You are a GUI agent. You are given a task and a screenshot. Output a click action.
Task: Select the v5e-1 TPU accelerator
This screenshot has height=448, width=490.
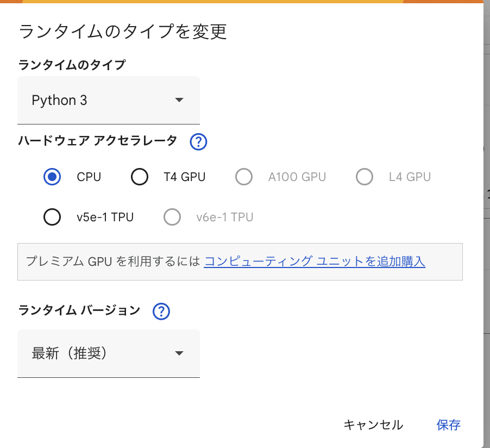click(52, 217)
